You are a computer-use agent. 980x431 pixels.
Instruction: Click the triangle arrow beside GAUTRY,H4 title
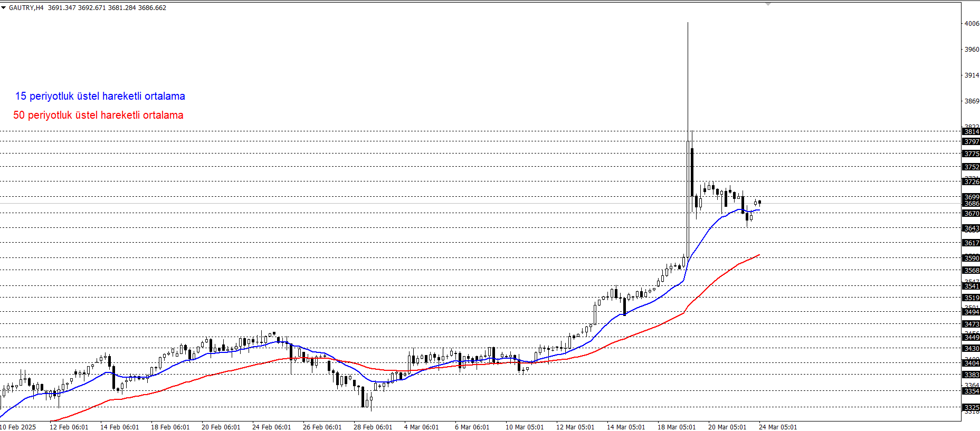click(x=4, y=8)
